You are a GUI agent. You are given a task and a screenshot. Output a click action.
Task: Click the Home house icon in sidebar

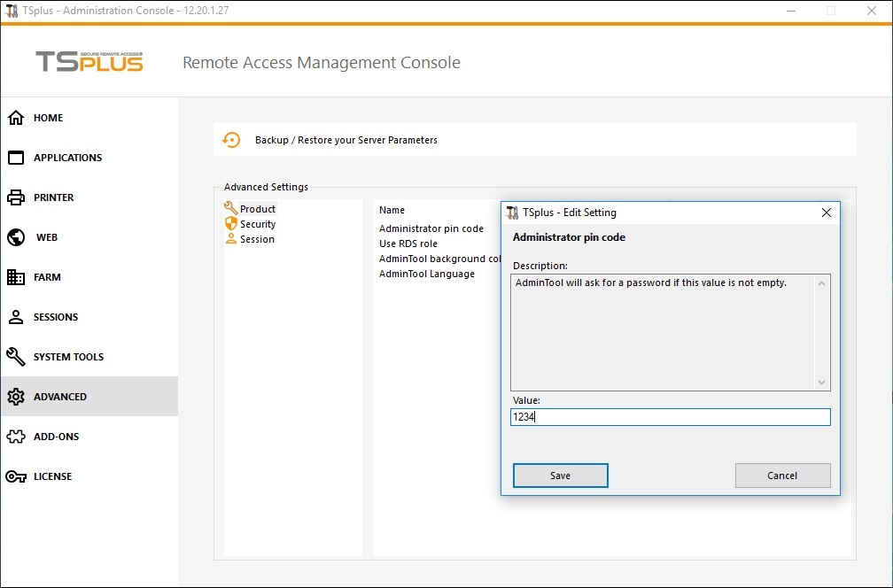click(16, 118)
